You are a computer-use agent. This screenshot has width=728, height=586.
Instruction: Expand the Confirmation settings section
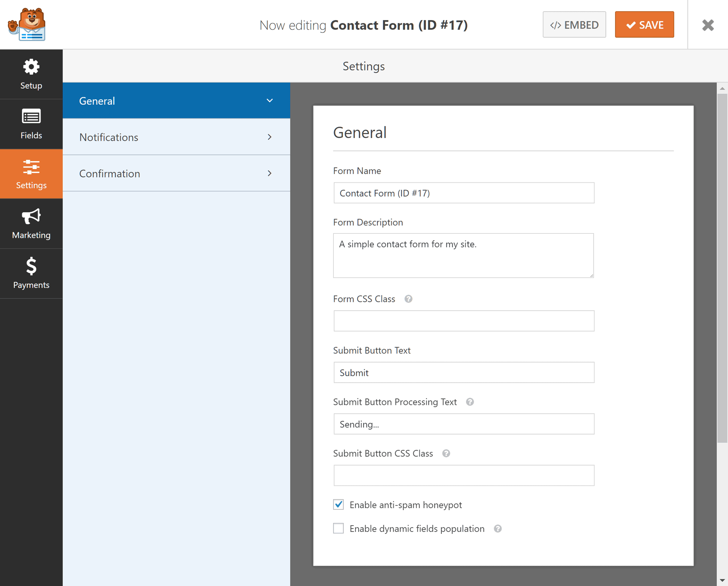176,173
